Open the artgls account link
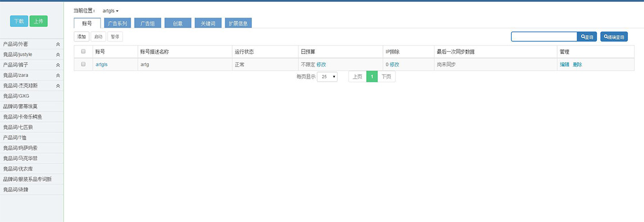The height and width of the screenshot is (222, 644). pyautogui.click(x=101, y=64)
